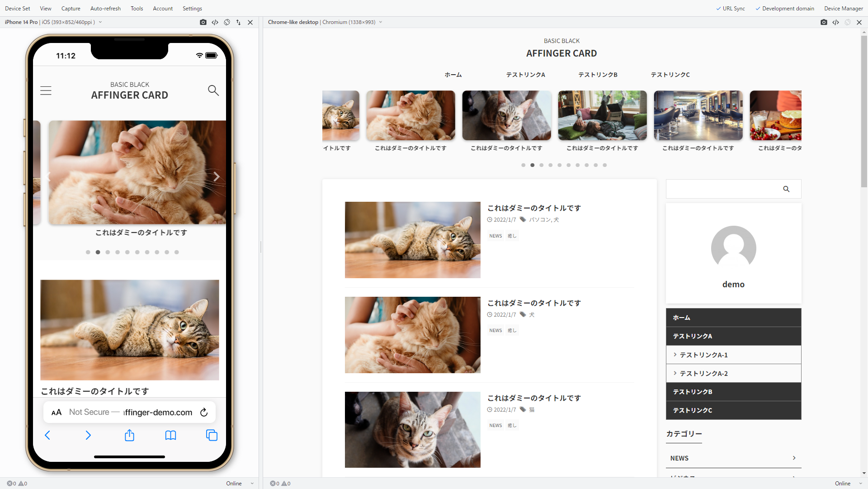This screenshot has height=489, width=868.
Task: Toggle the URL Sync option
Action: pos(730,9)
